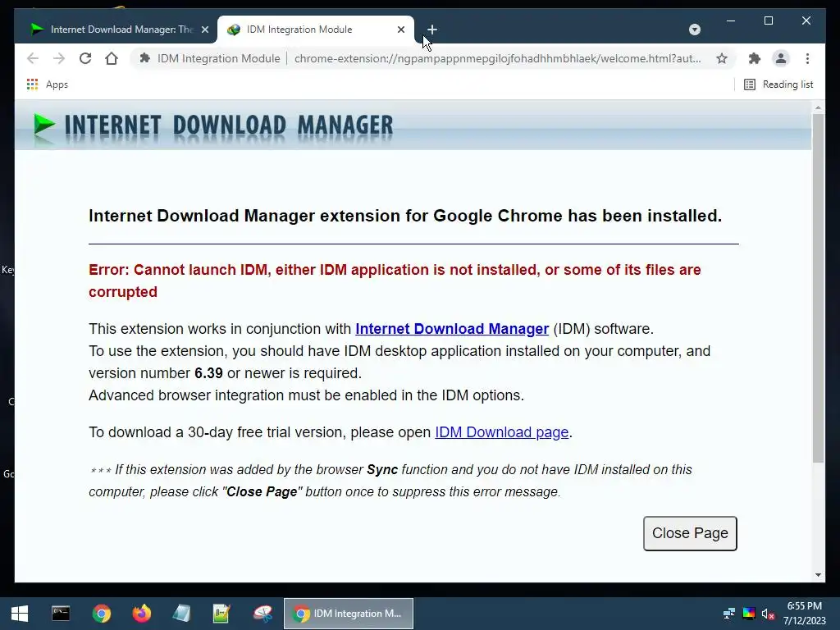Image resolution: width=840 pixels, height=630 pixels.
Task: Bookmark this page with the star icon
Action: click(722, 58)
